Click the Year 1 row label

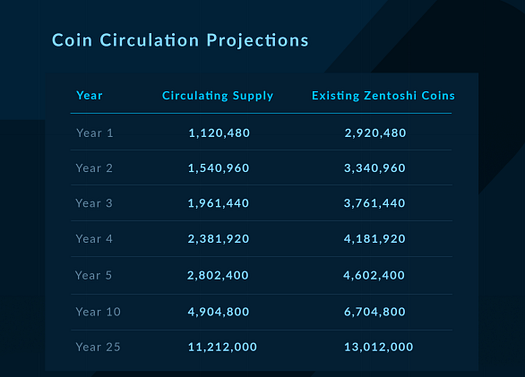point(95,133)
